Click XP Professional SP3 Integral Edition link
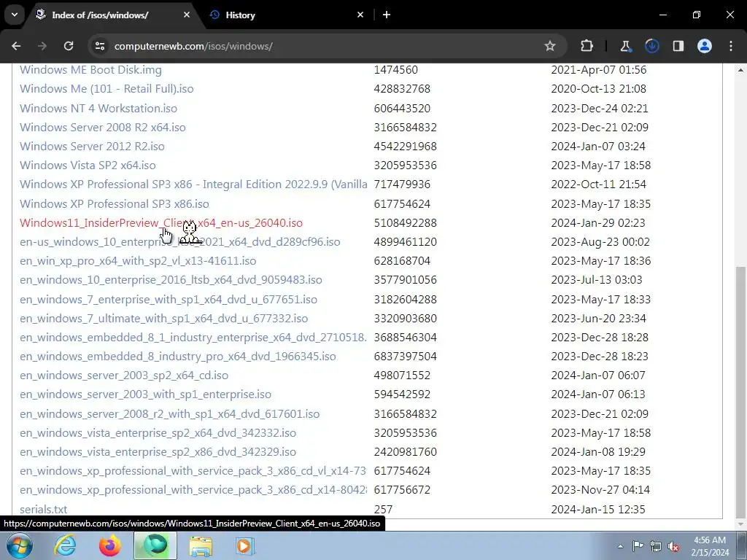The width and height of the screenshot is (747, 560). [x=193, y=184]
